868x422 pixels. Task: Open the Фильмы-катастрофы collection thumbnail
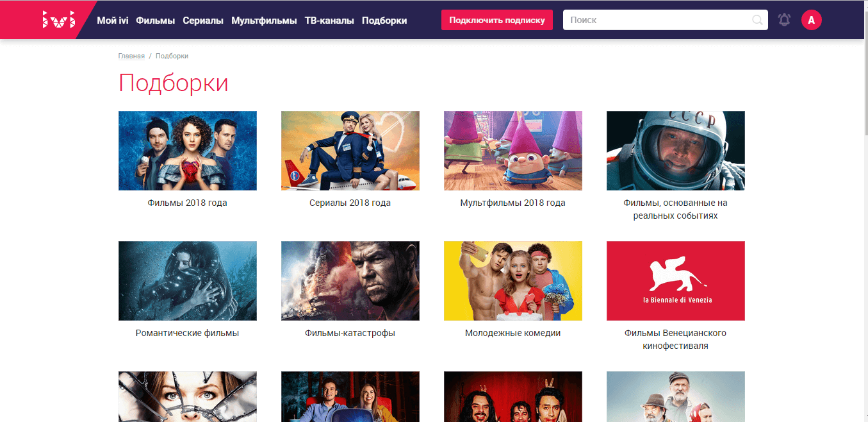(350, 281)
